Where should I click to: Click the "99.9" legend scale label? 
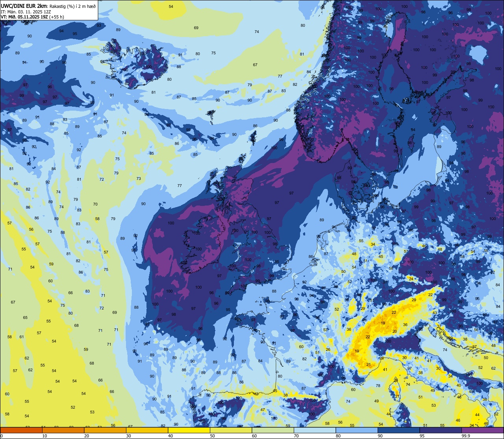pyautogui.click(x=466, y=436)
